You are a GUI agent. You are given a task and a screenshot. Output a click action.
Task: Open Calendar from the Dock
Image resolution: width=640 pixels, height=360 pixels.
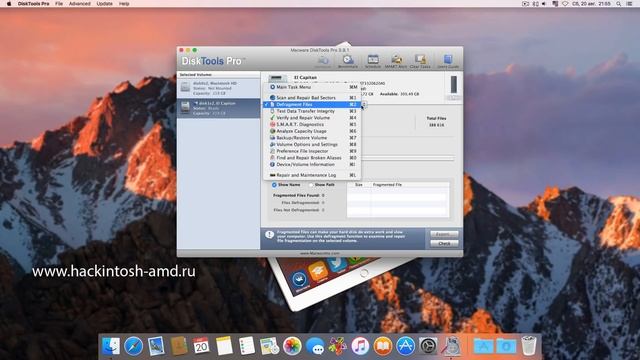(201, 346)
